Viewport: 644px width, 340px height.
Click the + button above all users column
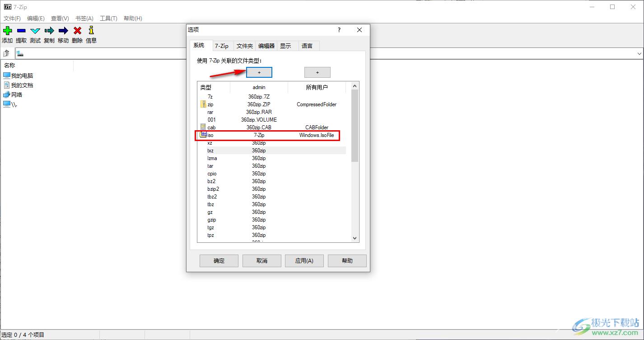pyautogui.click(x=317, y=72)
